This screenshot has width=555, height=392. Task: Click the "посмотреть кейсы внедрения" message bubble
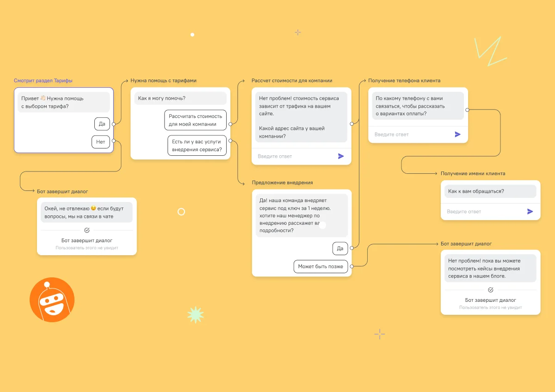pos(490,268)
